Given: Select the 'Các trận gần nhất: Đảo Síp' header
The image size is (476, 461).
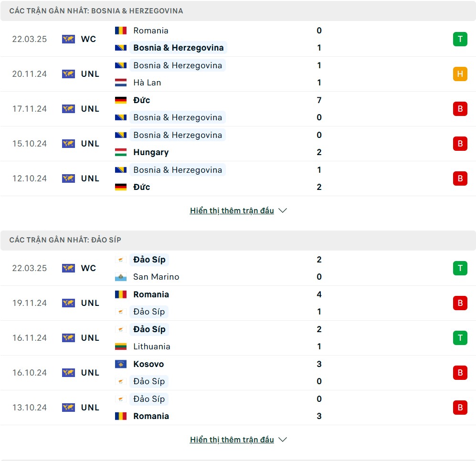Looking at the screenshot, I should pos(238,240).
